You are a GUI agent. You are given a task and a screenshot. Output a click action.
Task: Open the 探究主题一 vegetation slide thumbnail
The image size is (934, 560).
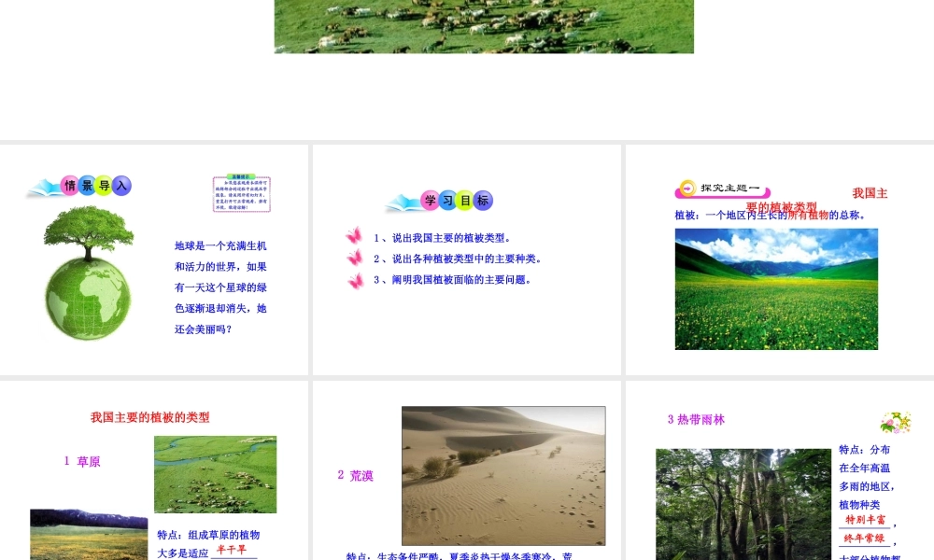780,259
